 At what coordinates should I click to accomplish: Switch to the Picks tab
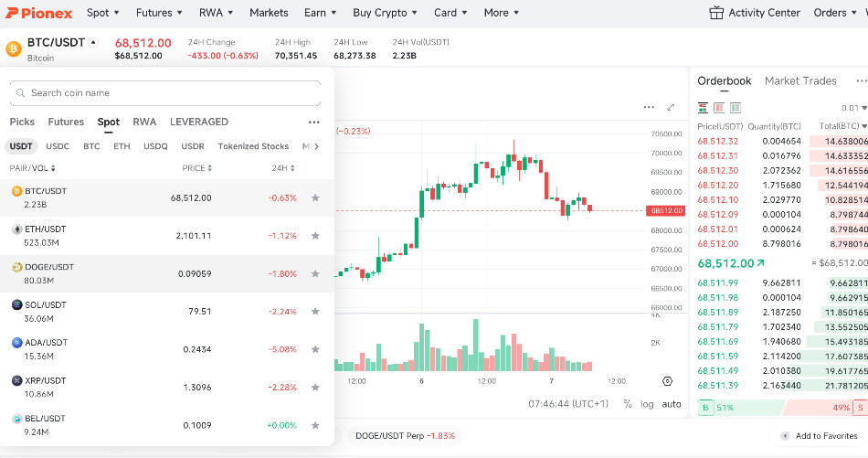point(22,122)
